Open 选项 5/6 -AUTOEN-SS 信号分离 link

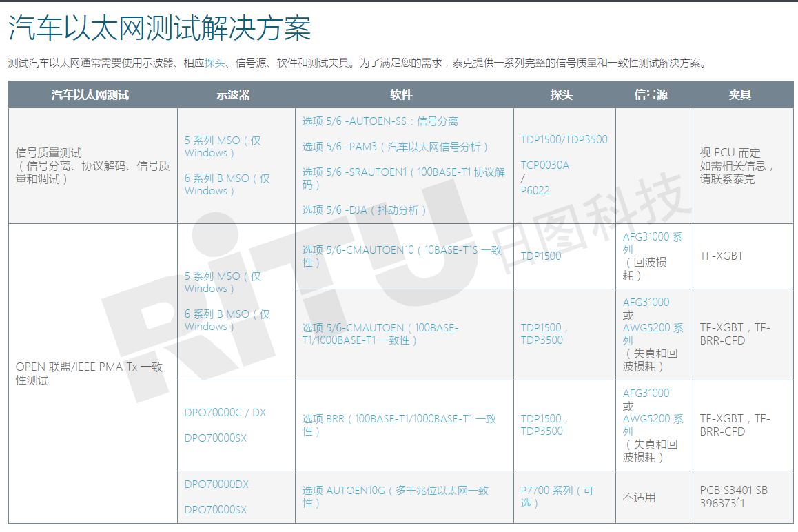tap(379, 121)
